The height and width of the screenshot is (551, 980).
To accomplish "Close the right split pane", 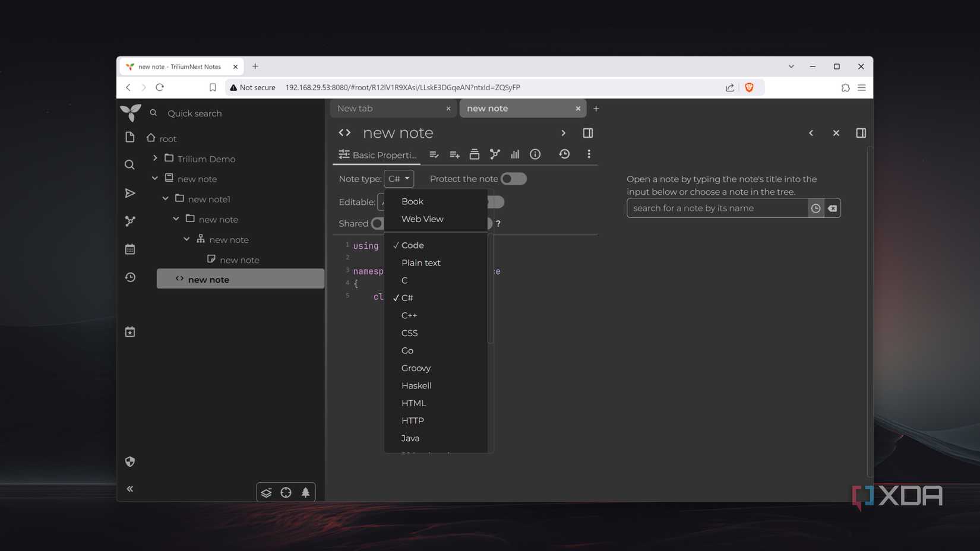I will coord(836,133).
